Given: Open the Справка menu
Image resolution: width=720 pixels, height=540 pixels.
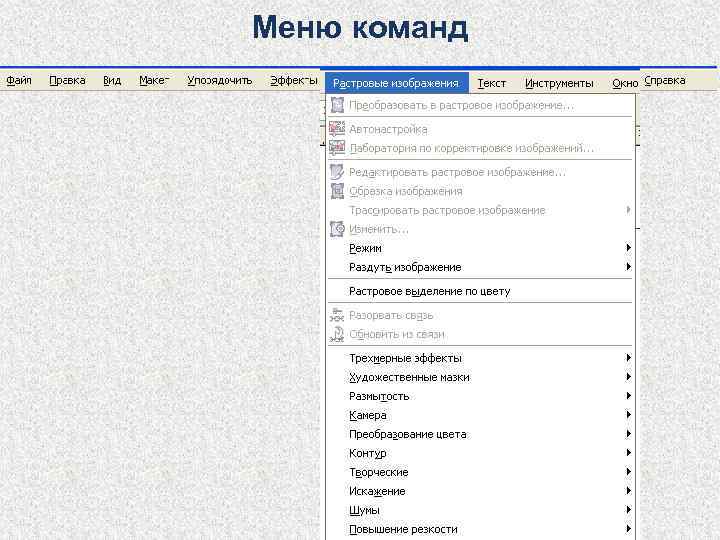Looking at the screenshot, I should pyautogui.click(x=664, y=80).
